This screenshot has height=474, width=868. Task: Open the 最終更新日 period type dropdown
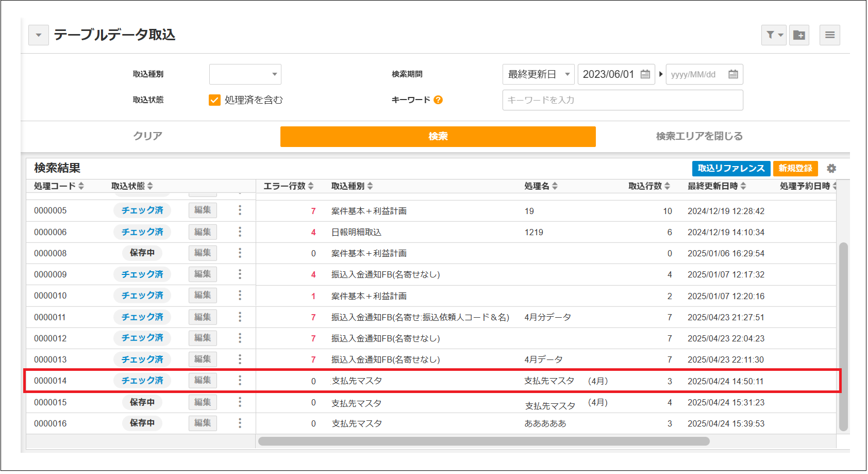coord(539,74)
